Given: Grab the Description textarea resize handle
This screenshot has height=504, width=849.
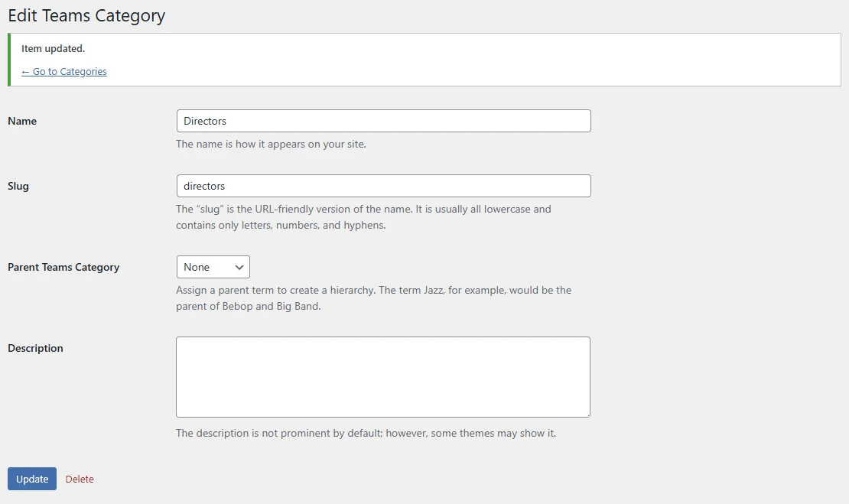Looking at the screenshot, I should [587, 414].
